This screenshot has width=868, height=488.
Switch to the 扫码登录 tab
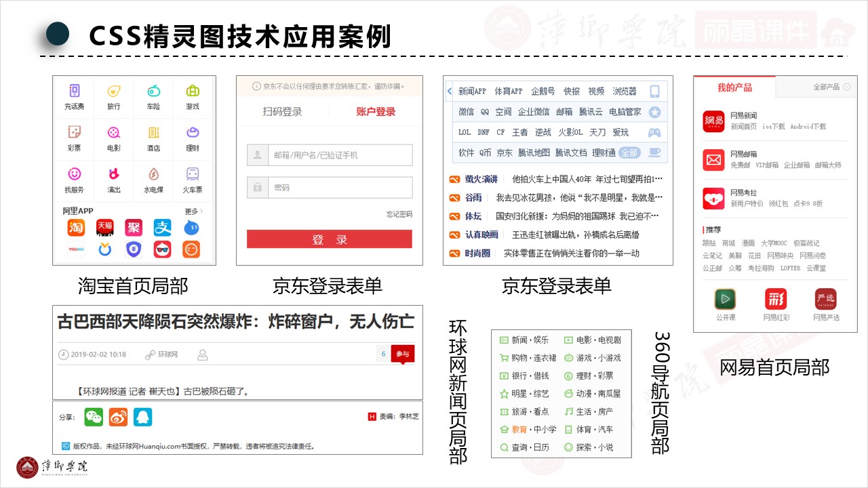point(282,112)
